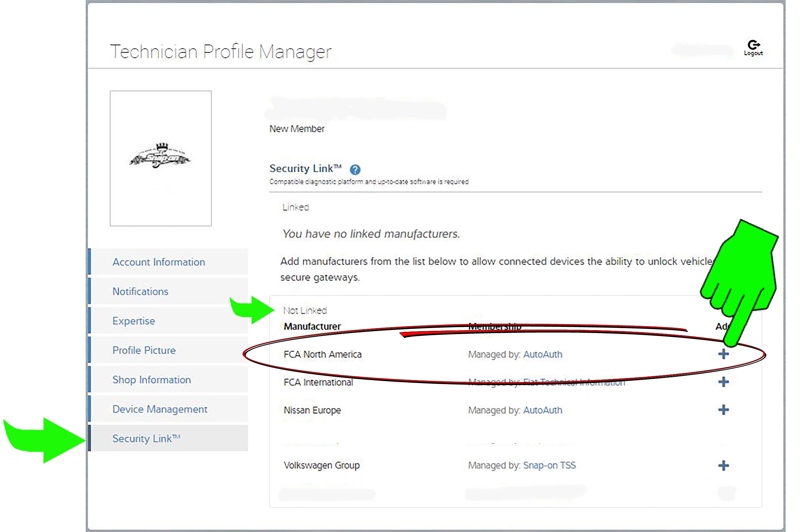Viewport: 800px width, 532px height.
Task: Open Device Management section
Action: click(x=160, y=409)
